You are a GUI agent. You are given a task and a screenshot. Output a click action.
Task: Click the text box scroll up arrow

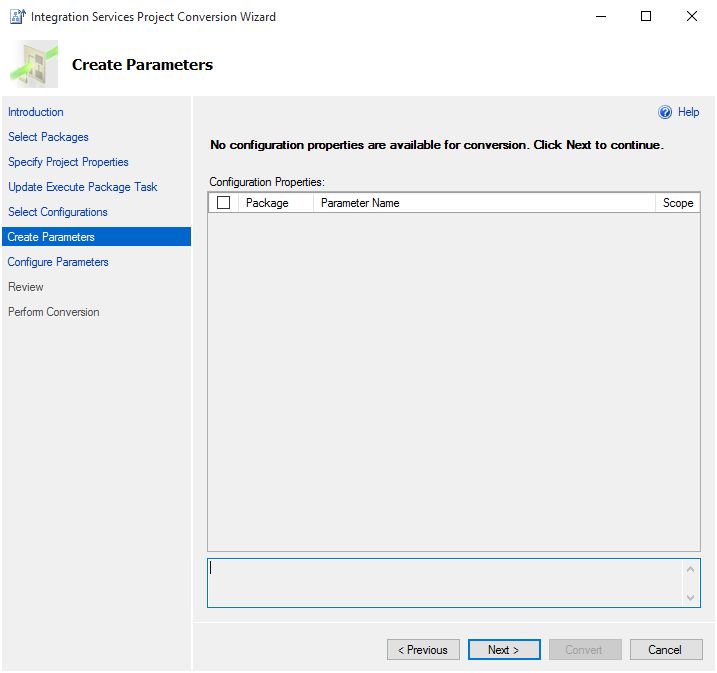coord(690,569)
